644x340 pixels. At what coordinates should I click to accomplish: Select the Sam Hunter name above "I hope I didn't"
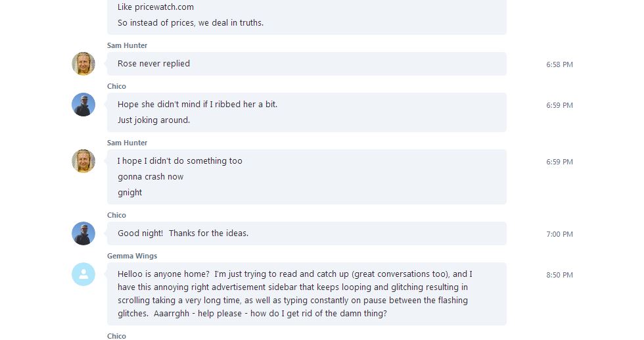click(x=127, y=143)
